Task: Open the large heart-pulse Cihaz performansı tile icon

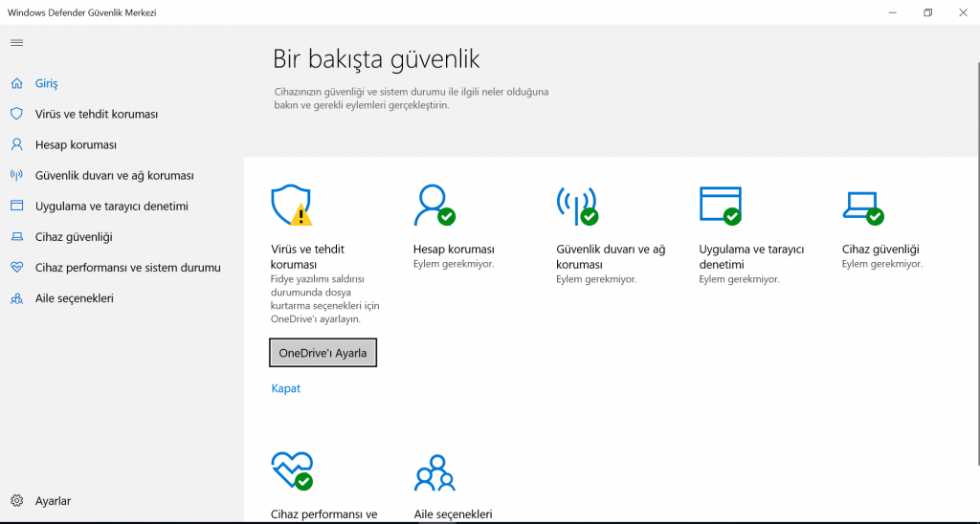Action: [x=292, y=470]
